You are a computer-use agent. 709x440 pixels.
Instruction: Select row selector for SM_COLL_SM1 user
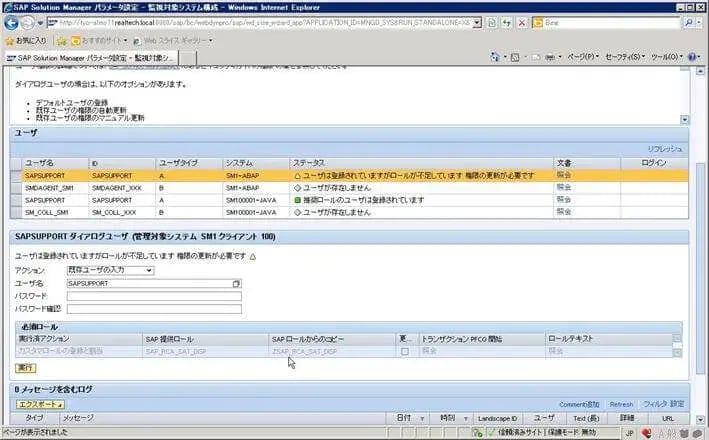tap(16, 212)
